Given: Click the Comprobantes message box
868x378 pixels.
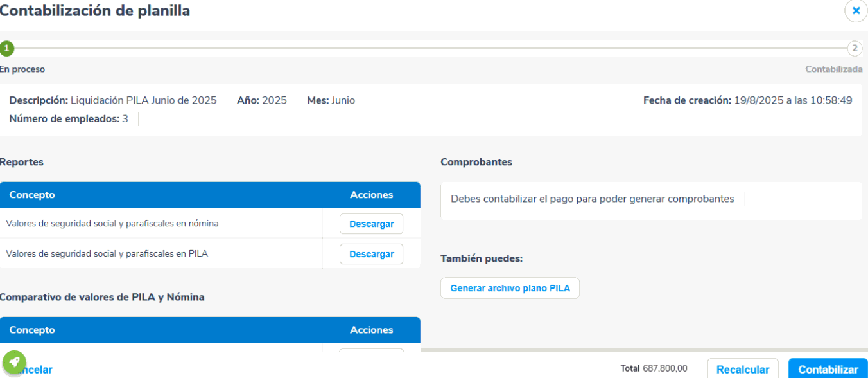Looking at the screenshot, I should point(651,200).
